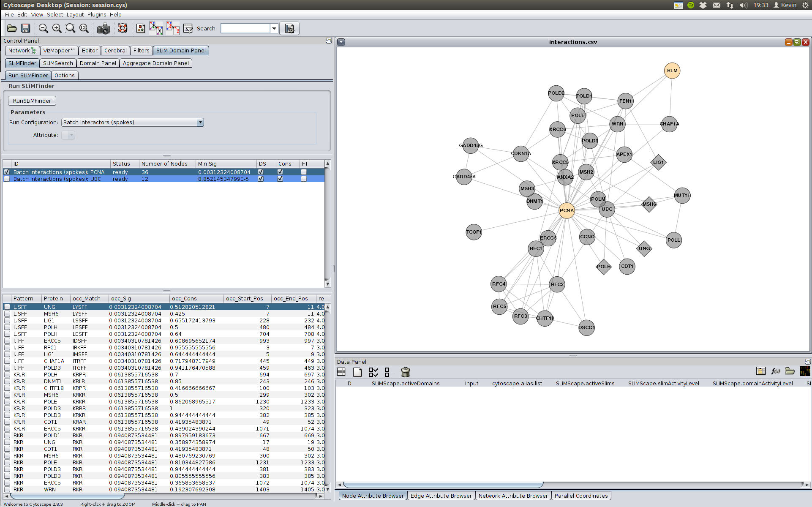Expand the Search field dropdown arrow
Screen dimensions: 812x507
274,28
